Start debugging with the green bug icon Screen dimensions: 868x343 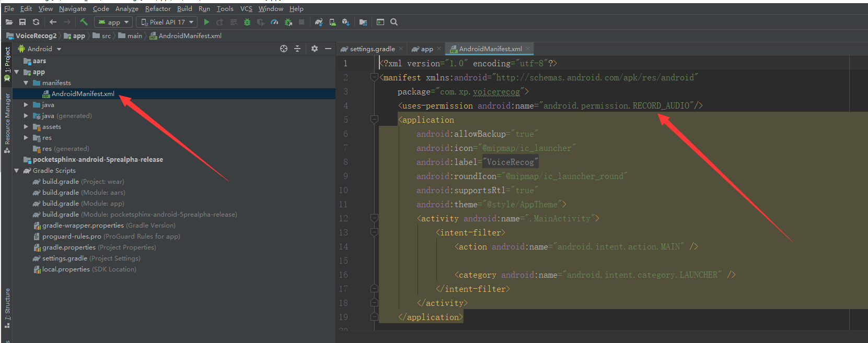pos(247,22)
